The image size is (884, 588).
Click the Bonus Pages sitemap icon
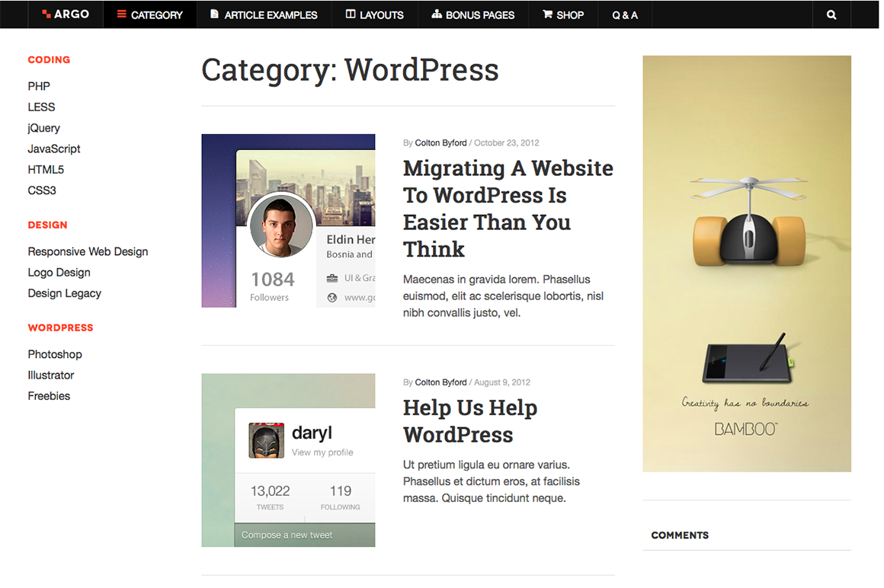(437, 14)
